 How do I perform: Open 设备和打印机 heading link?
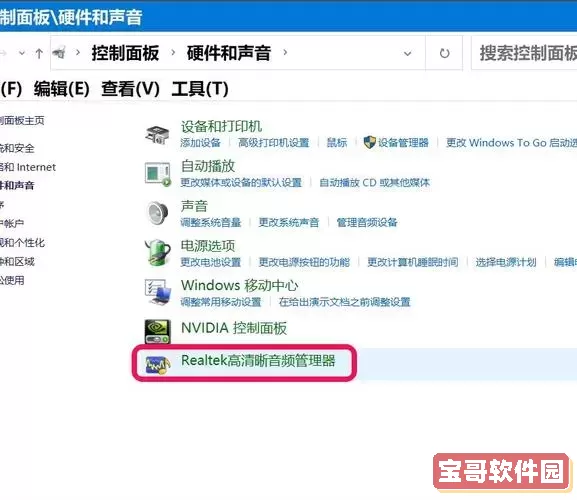click(x=221, y=127)
